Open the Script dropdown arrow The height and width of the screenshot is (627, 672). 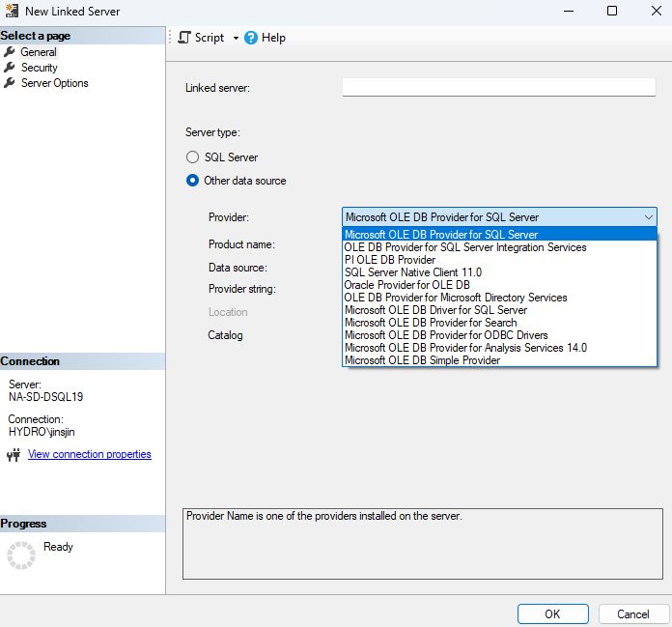pos(236,39)
